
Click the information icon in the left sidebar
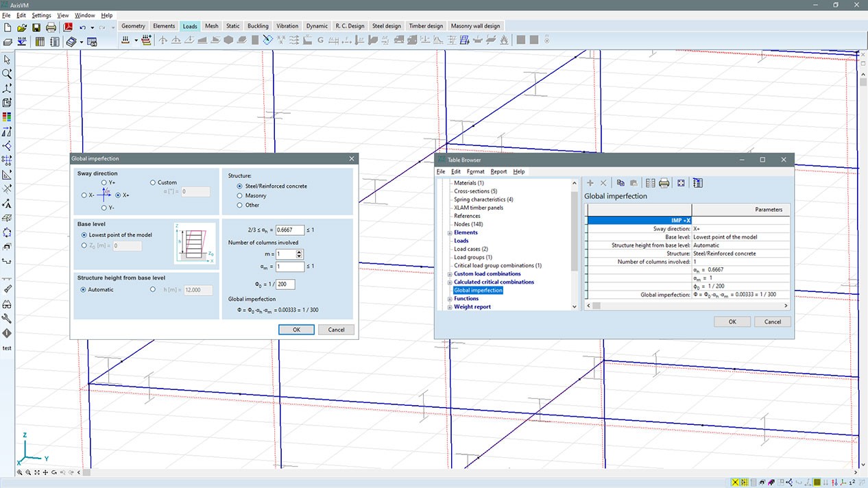click(x=7, y=333)
